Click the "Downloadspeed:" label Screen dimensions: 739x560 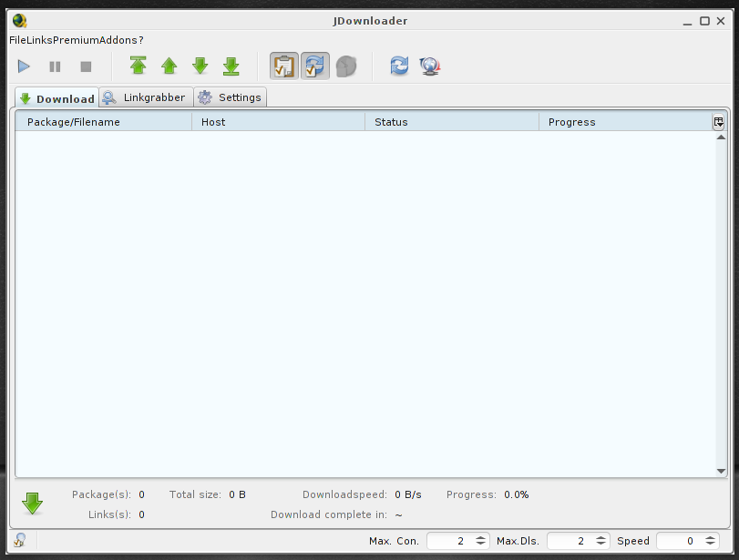tap(344, 494)
